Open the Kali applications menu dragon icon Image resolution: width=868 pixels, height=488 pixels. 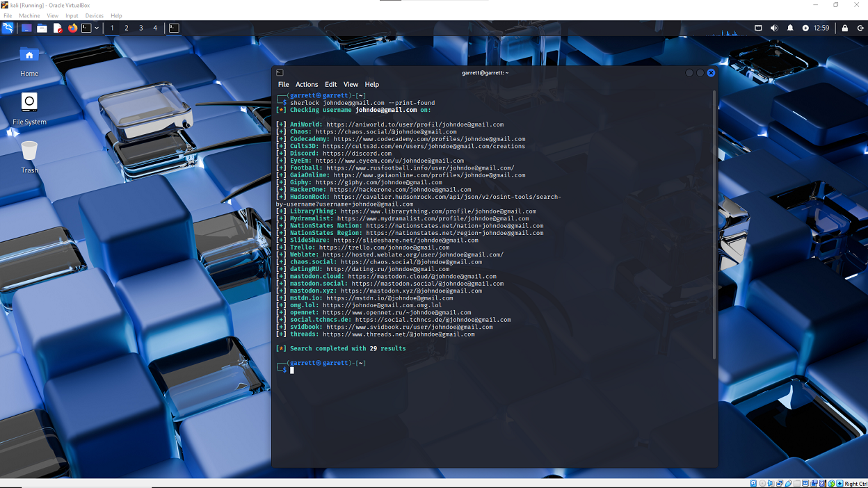click(8, 28)
